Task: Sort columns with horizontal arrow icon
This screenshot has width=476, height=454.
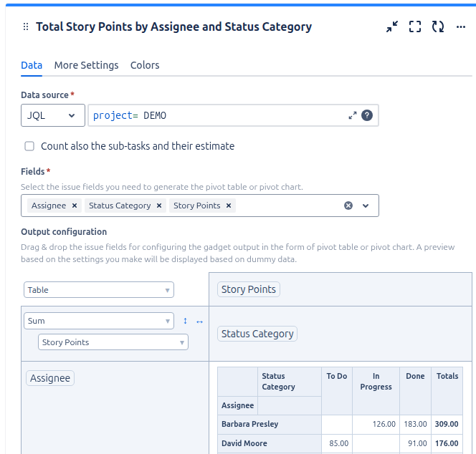Action: pos(199,322)
